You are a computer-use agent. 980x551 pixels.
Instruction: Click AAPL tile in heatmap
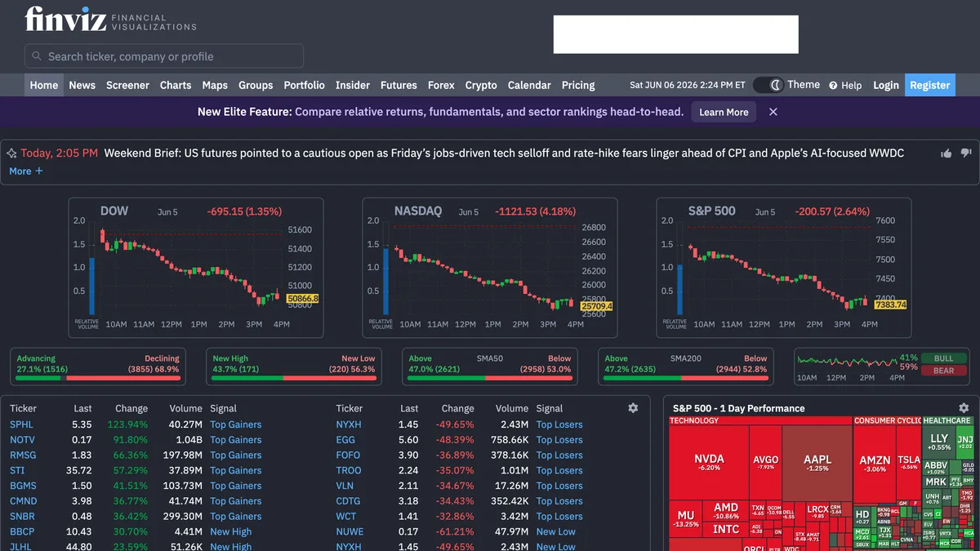817,462
